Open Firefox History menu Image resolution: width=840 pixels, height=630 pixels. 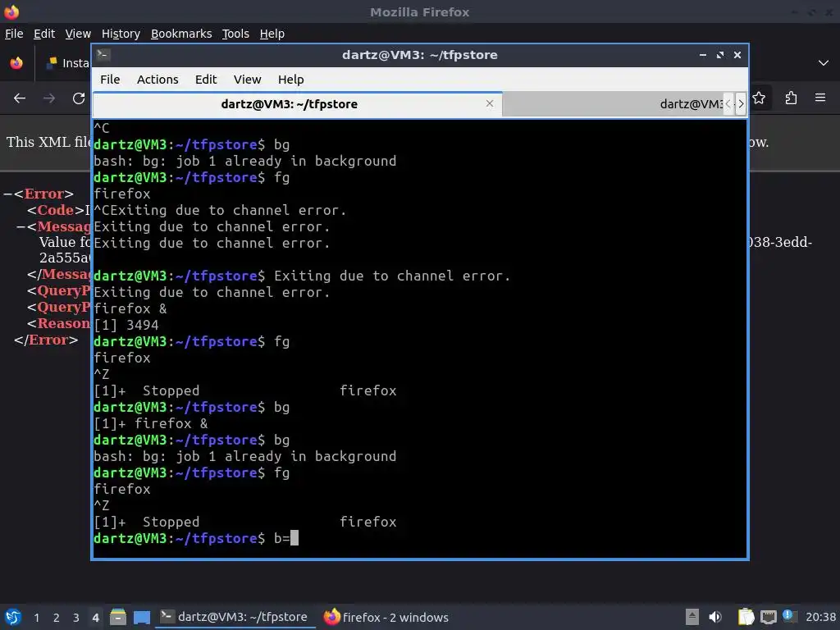point(121,34)
